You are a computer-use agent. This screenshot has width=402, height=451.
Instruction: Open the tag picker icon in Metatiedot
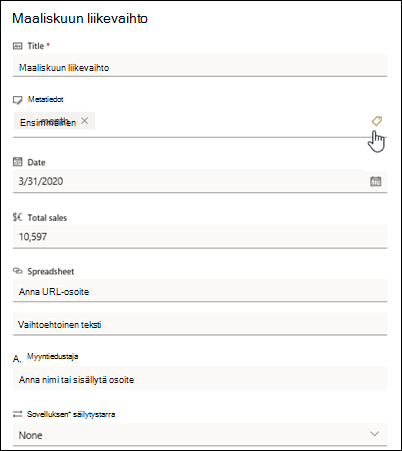[377, 121]
